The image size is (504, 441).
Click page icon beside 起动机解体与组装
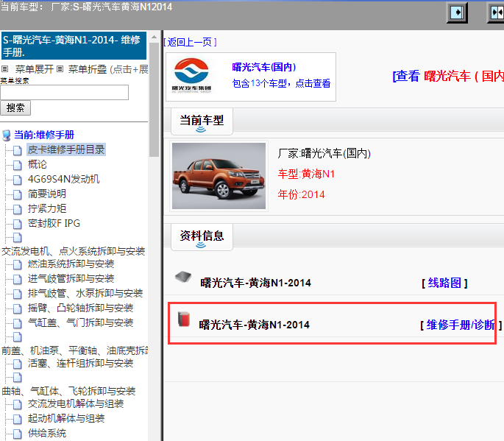point(17,419)
